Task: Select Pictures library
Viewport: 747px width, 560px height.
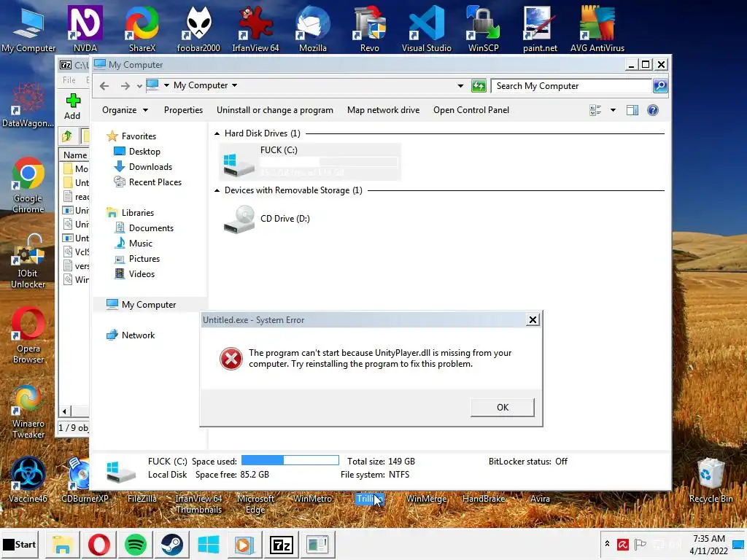Action: click(144, 259)
